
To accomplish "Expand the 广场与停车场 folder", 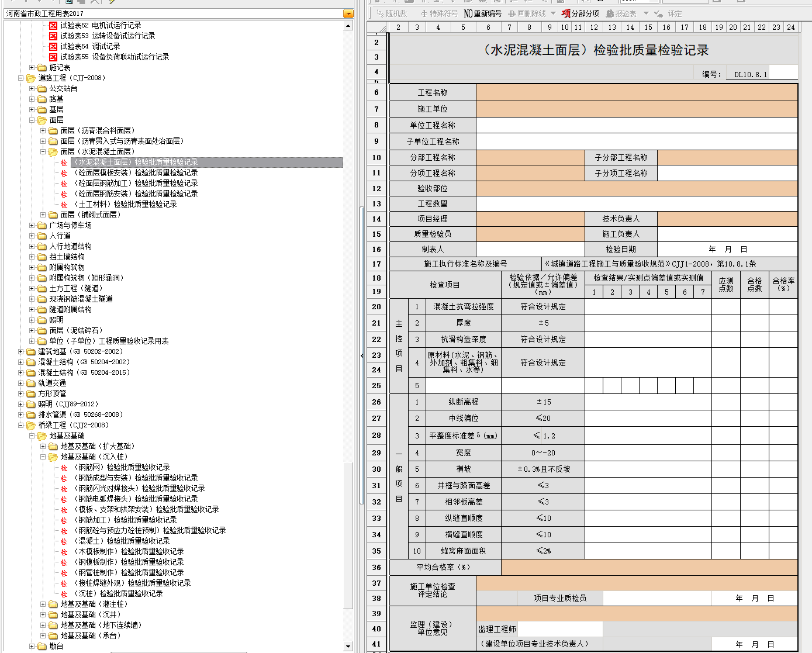I will (32, 225).
